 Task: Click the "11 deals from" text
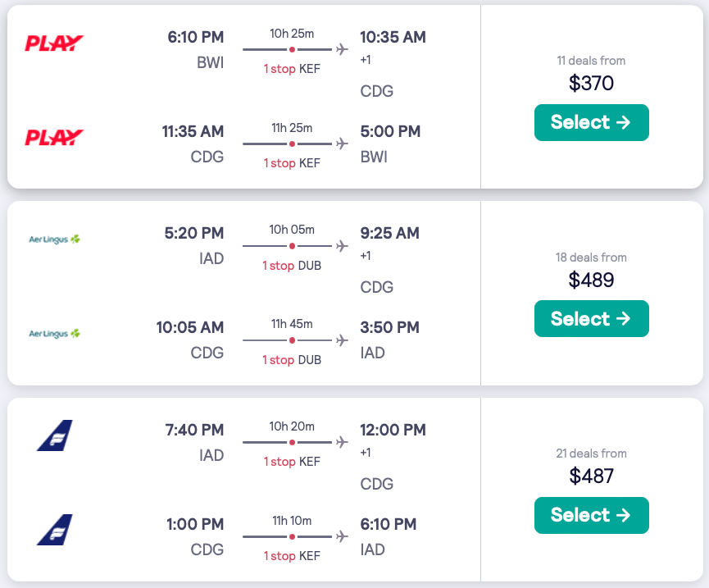[591, 61]
